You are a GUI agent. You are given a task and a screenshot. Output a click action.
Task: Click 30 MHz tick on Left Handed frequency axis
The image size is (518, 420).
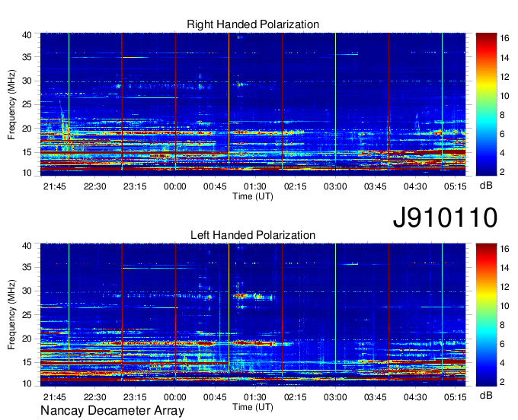[x=27, y=291]
